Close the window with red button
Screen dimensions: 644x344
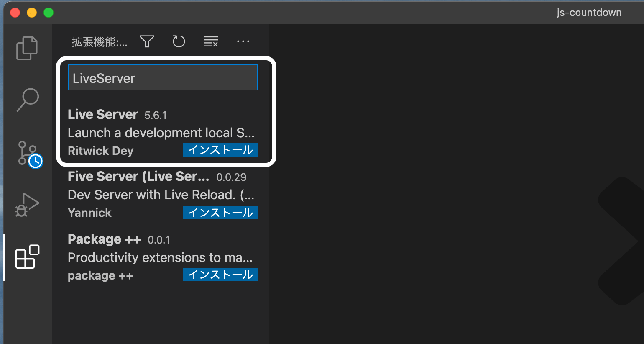point(15,13)
